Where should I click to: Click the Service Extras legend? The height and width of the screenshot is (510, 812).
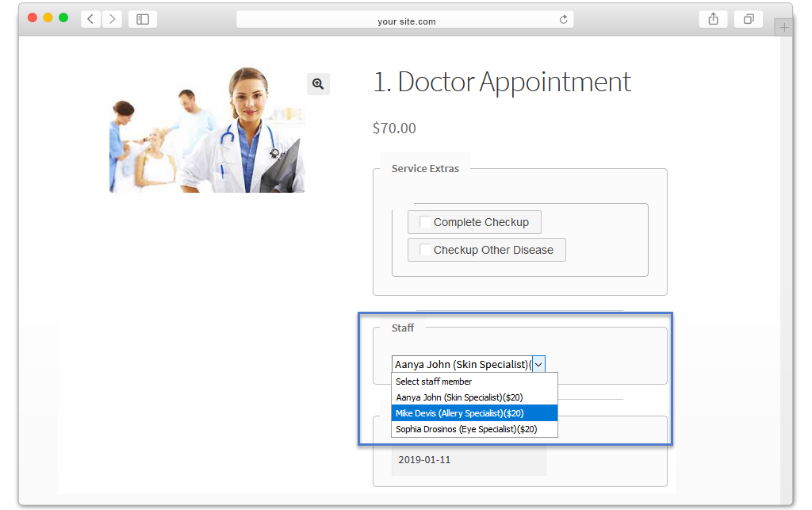pos(425,169)
